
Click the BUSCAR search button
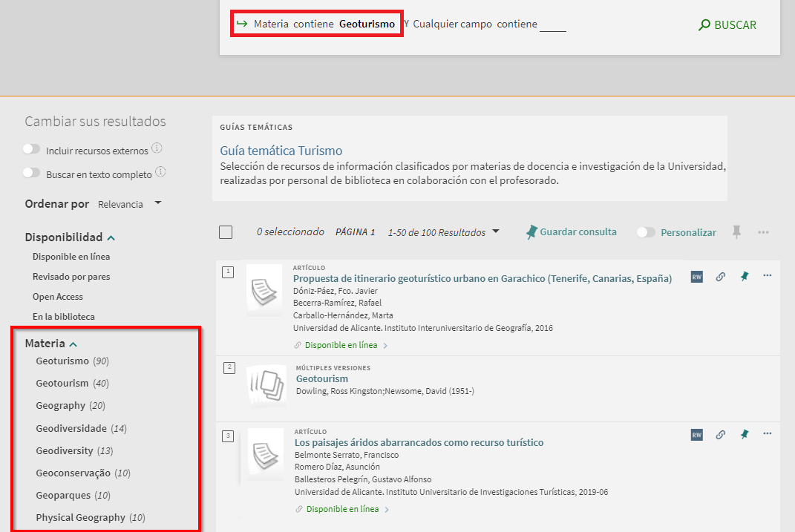point(727,25)
